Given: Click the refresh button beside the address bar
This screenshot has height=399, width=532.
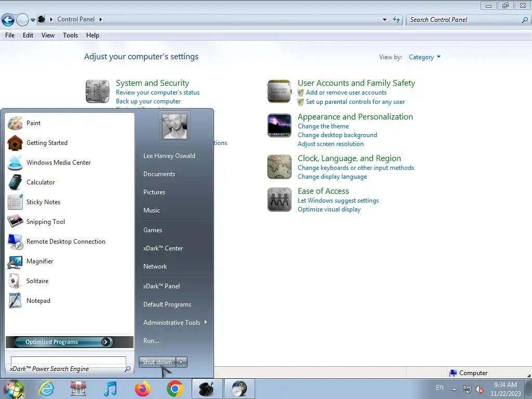Looking at the screenshot, I should 396,20.
